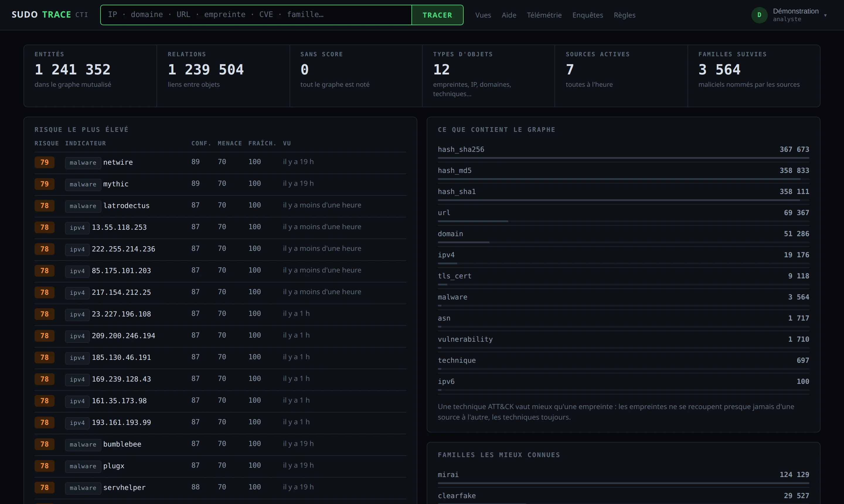Image resolution: width=844 pixels, height=504 pixels.
Task: Click the FRAÎCH. column header
Action: pyautogui.click(x=262, y=143)
